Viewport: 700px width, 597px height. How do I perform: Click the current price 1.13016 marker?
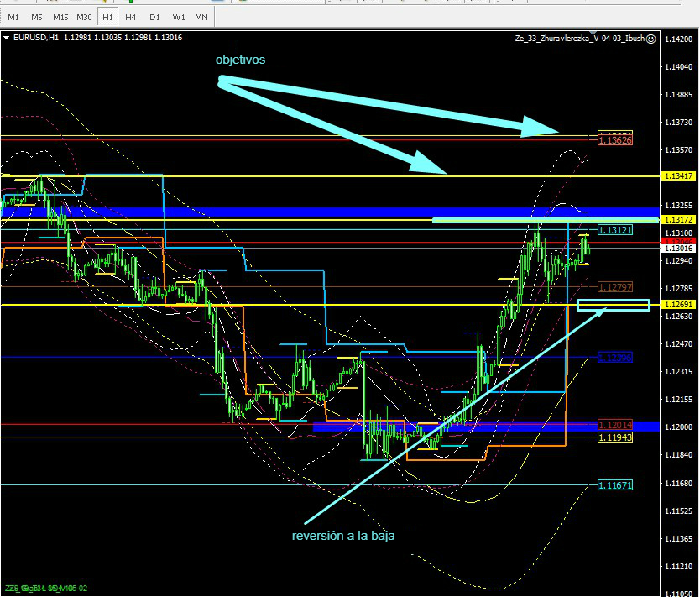677,249
